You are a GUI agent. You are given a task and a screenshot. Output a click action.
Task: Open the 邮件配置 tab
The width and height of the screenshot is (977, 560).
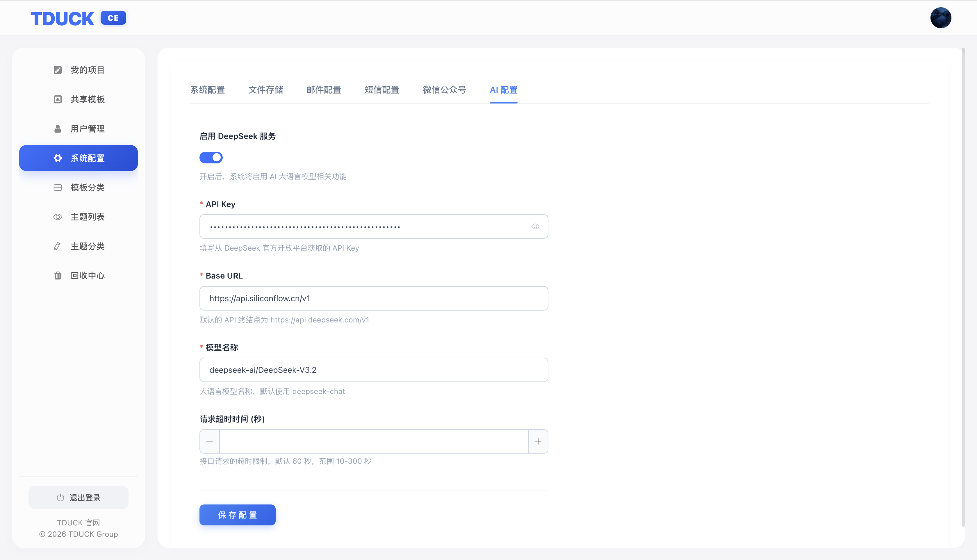pos(324,90)
